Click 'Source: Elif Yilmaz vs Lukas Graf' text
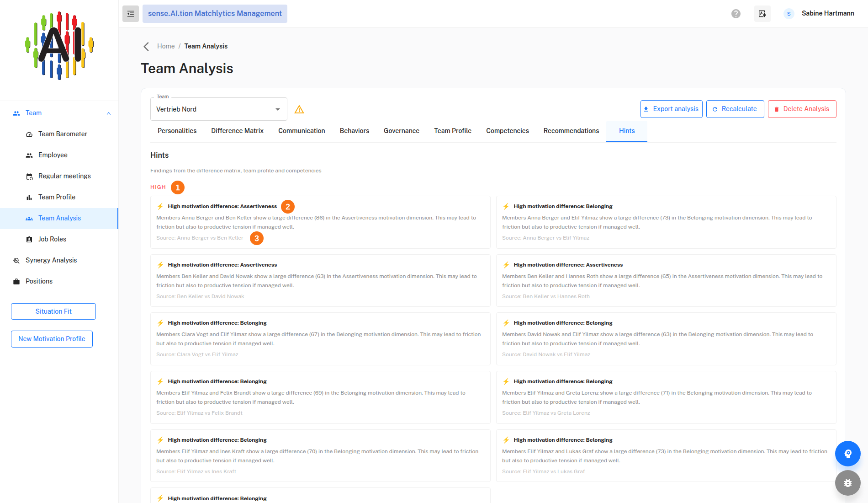Image resolution: width=868 pixels, height=503 pixels. (543, 471)
